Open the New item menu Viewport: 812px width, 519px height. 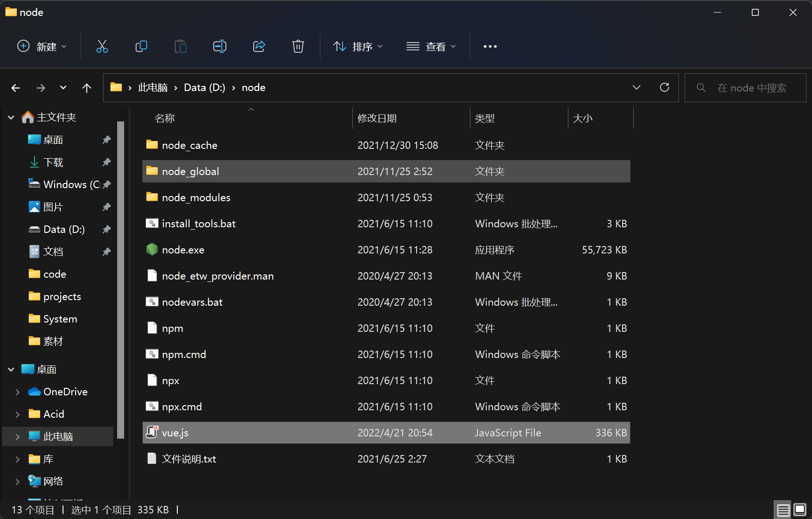[x=42, y=46]
